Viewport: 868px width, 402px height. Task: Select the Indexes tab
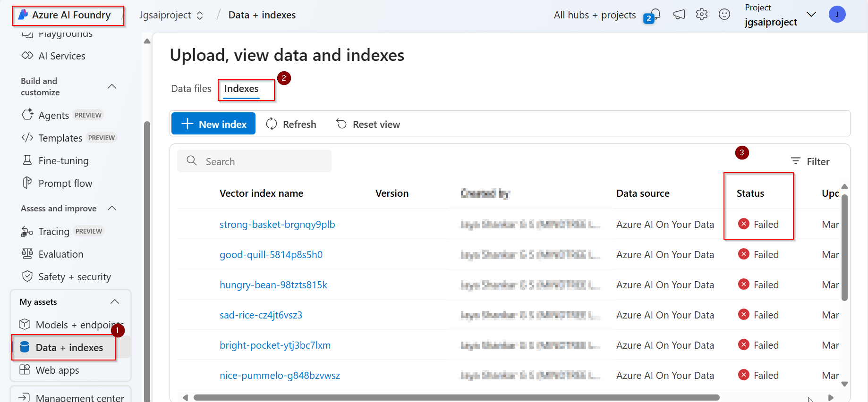point(241,89)
